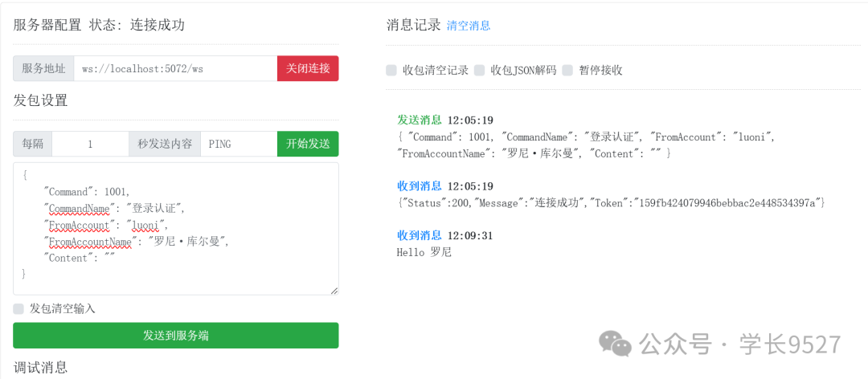The width and height of the screenshot is (868, 379).
Task: Click the interval seconds field showing 1
Action: 90,144
